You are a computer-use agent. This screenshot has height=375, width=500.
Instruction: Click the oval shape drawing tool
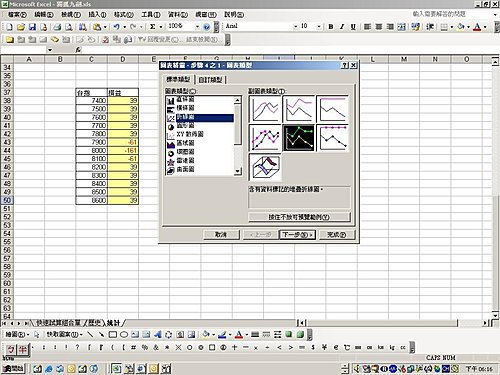pos(124,335)
